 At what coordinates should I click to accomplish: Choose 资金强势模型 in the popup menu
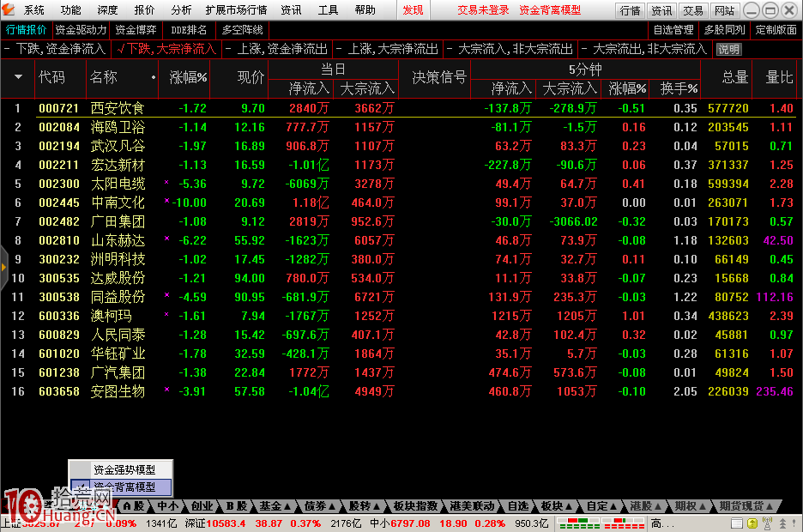point(121,469)
